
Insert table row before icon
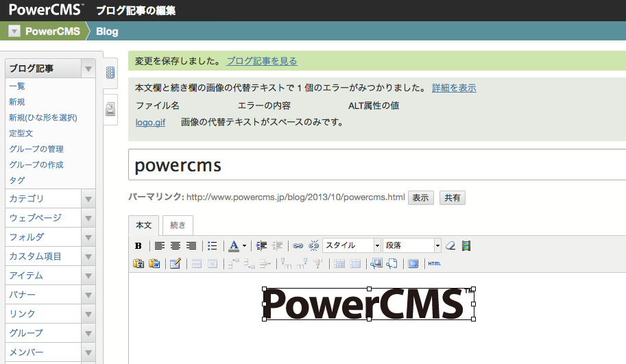point(234,263)
